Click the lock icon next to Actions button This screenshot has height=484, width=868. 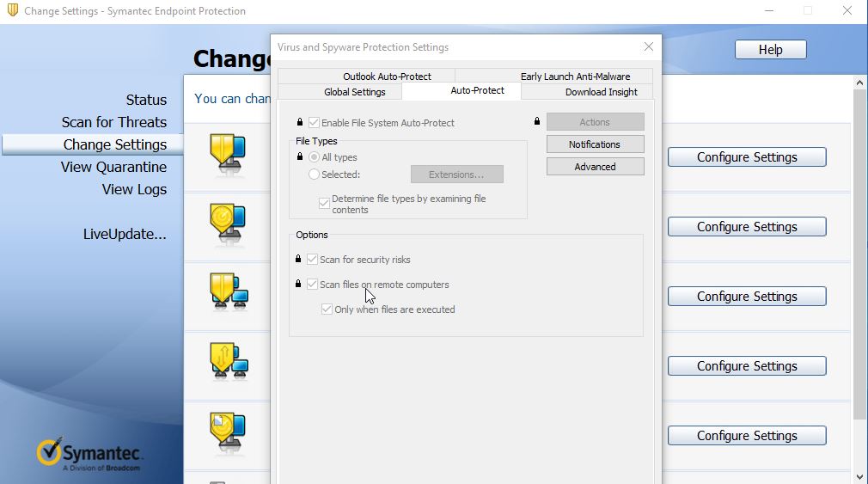537,120
